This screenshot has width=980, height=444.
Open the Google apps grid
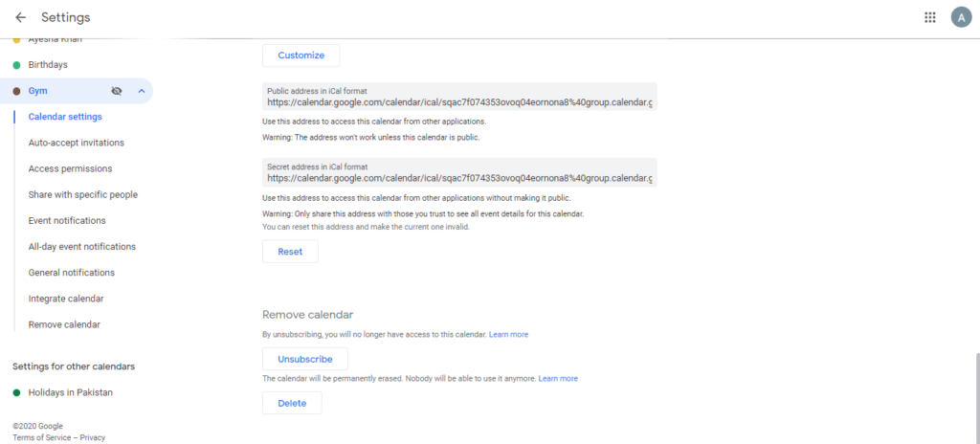[x=930, y=17]
